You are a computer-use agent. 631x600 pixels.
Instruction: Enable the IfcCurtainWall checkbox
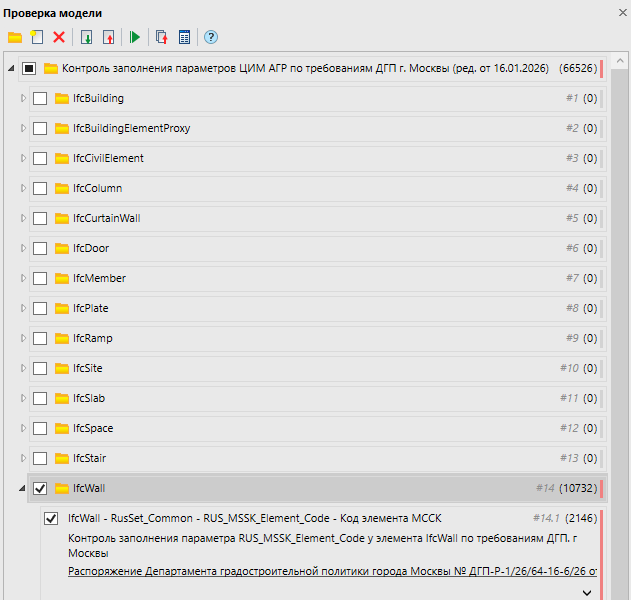(40, 219)
